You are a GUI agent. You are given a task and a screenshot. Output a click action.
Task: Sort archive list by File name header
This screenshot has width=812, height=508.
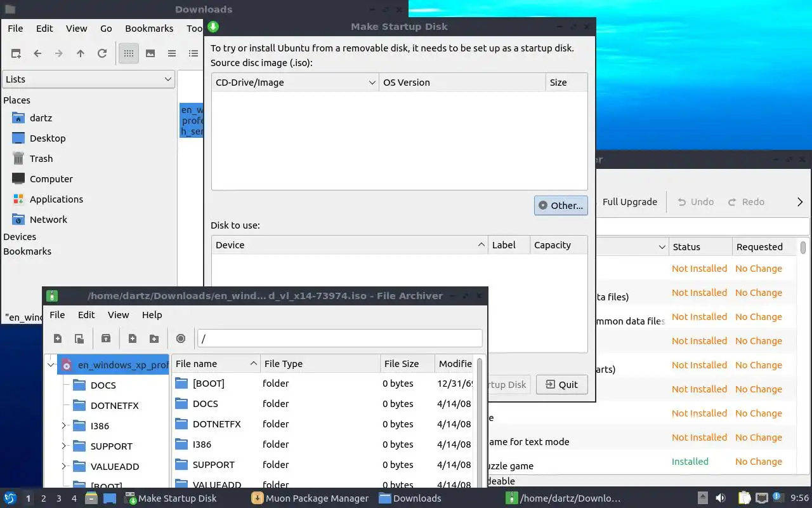tap(216, 364)
